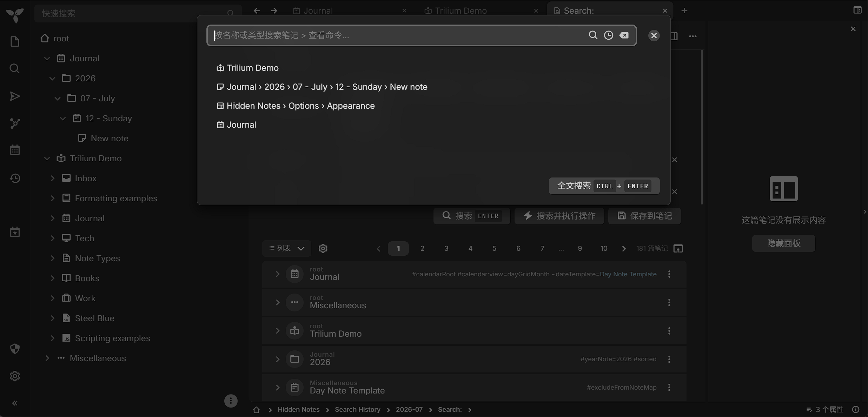This screenshot has width=868, height=417.
Task: Toggle the right pane layout icon
Action: [x=857, y=10]
